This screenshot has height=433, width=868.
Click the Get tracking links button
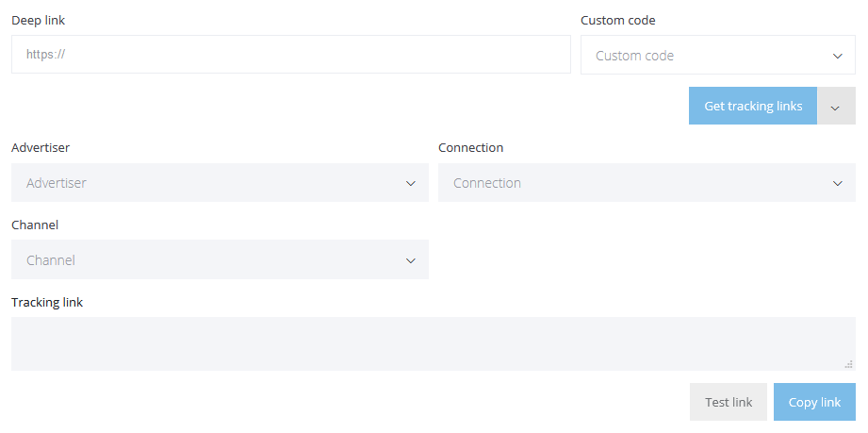[753, 106]
